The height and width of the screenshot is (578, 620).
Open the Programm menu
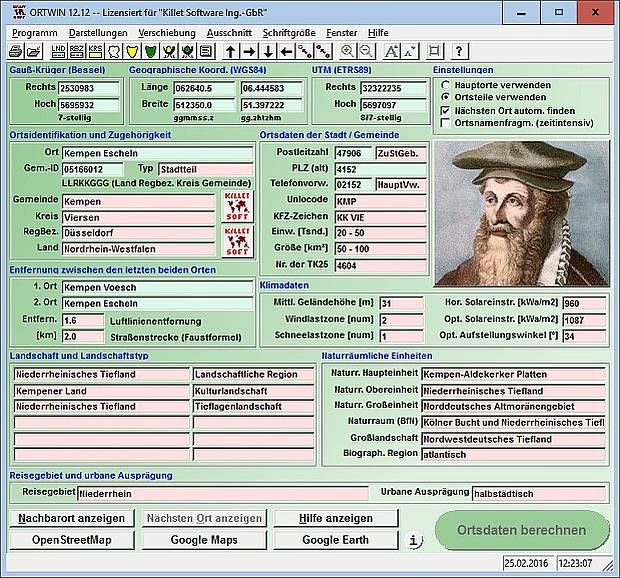coord(35,33)
